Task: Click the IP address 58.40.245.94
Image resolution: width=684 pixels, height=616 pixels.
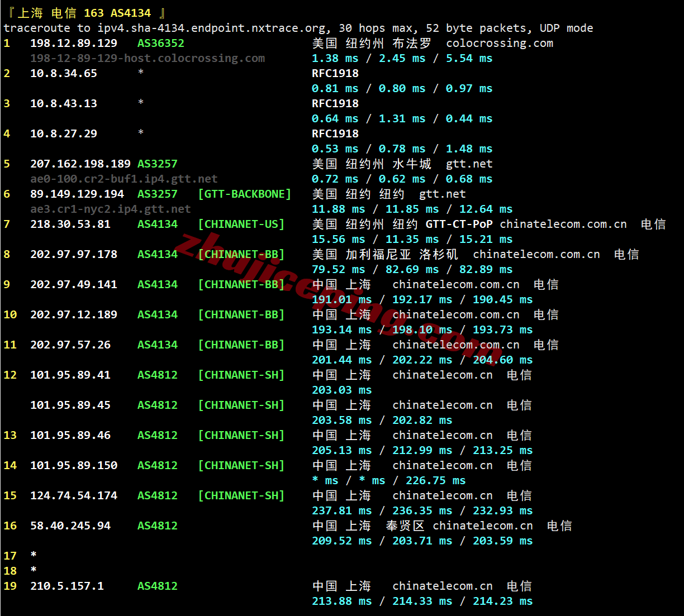Action: tap(70, 526)
